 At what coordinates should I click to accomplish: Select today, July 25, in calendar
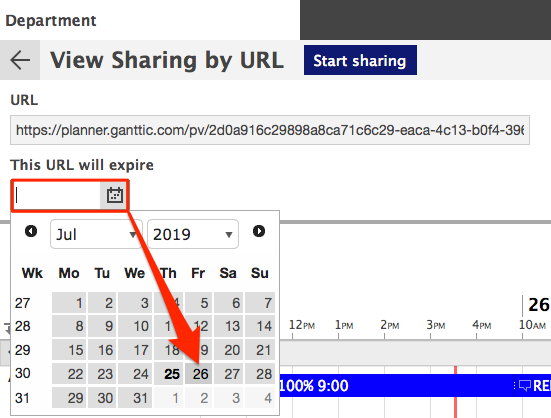(x=168, y=374)
